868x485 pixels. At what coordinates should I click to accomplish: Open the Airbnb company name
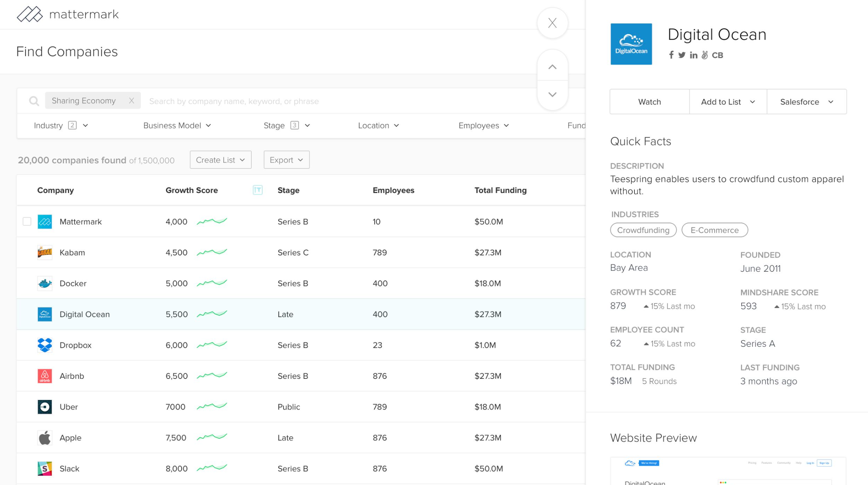tap(72, 376)
